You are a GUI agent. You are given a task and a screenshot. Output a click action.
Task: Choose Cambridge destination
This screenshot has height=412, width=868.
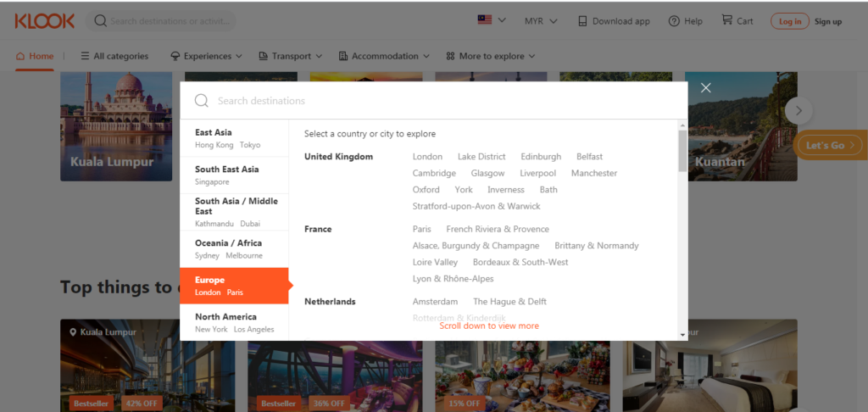coord(435,173)
